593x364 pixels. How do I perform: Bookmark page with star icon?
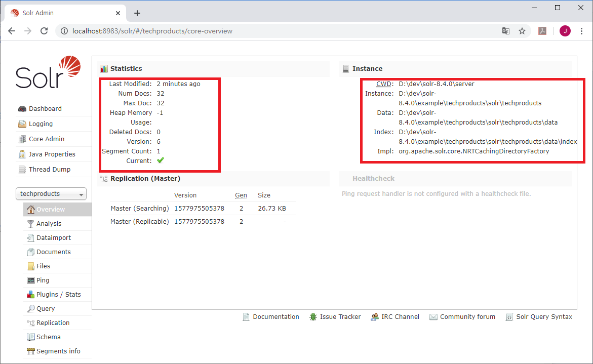[522, 31]
